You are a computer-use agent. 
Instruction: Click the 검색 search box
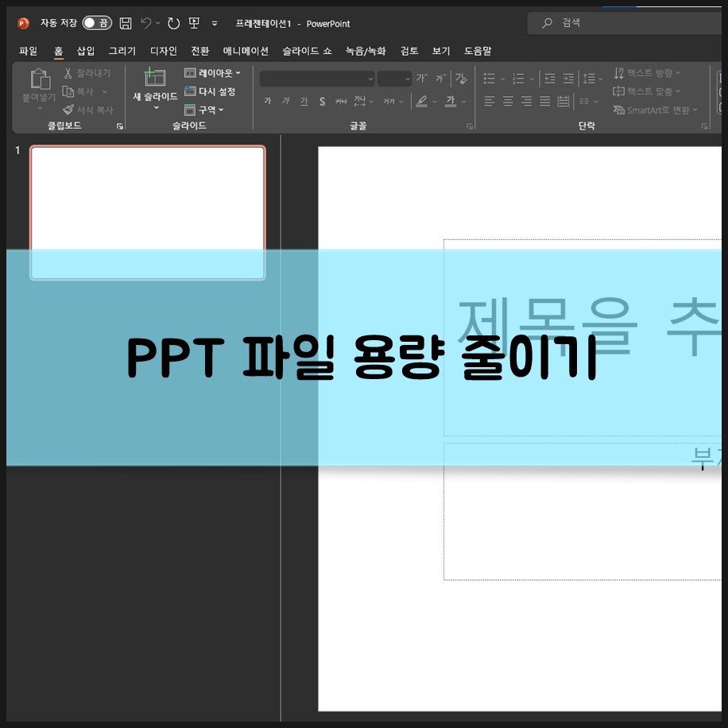(x=625, y=23)
